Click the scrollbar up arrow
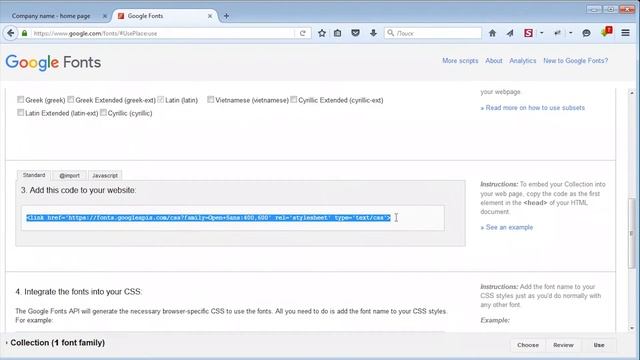 (631, 93)
